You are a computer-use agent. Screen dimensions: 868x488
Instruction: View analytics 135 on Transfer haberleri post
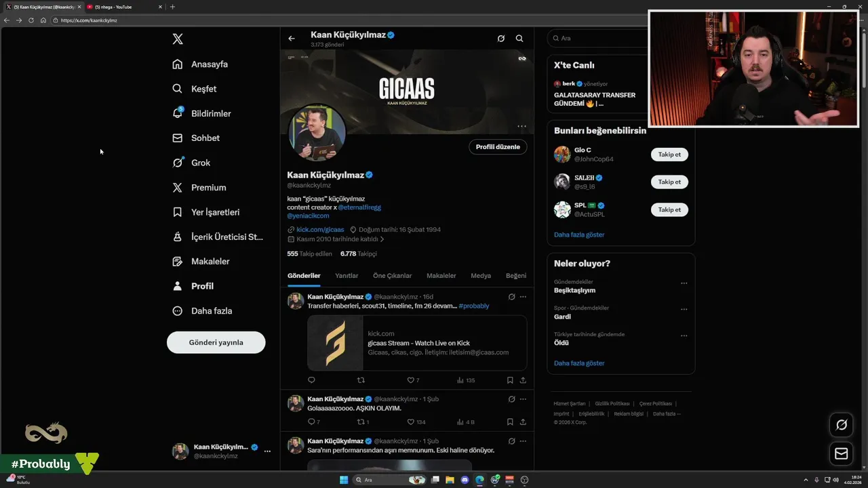pos(465,380)
